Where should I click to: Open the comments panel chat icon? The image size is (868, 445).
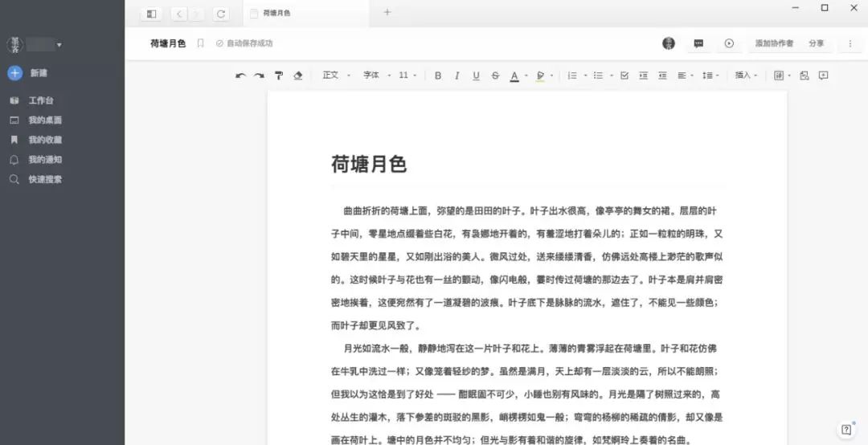click(698, 43)
